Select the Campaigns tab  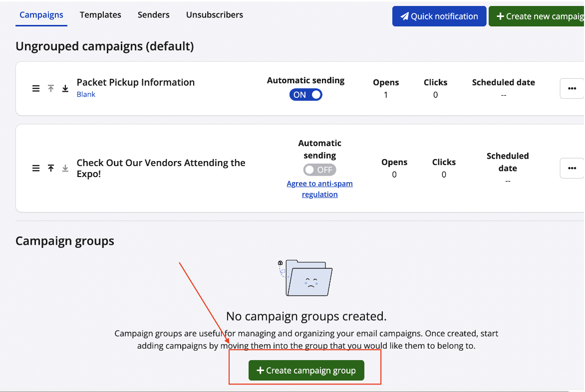pyautogui.click(x=41, y=15)
